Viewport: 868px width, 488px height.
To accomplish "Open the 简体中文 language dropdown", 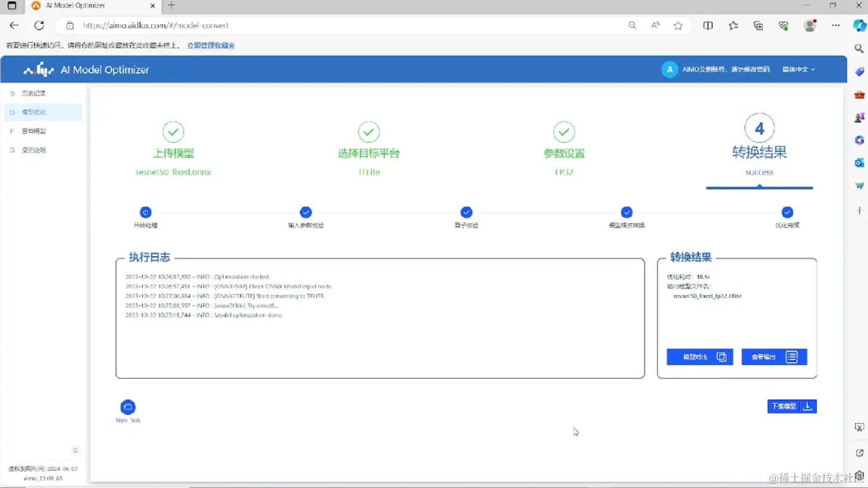I will pos(798,69).
